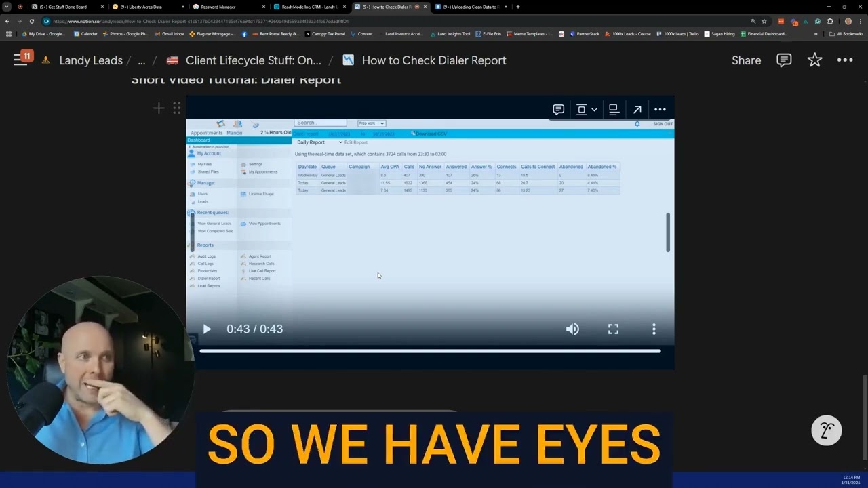The width and height of the screenshot is (868, 488).
Task: Open the zoom magnifier in address bar
Action: (753, 21)
